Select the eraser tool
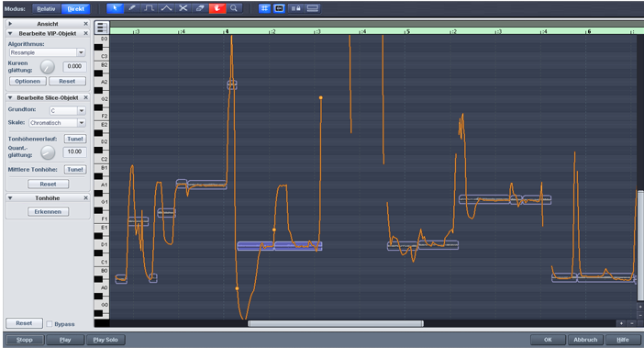The width and height of the screenshot is (644, 348). pyautogui.click(x=200, y=8)
